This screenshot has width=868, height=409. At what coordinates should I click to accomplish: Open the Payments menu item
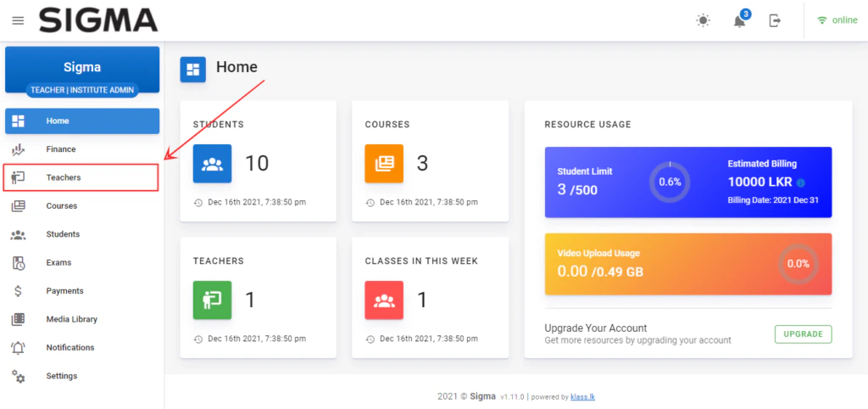tap(82, 291)
